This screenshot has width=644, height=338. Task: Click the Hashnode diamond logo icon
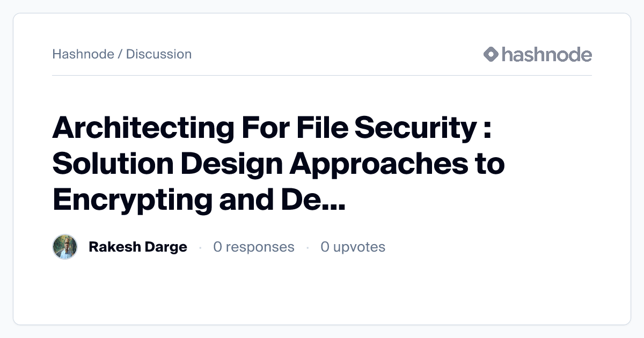(x=491, y=54)
